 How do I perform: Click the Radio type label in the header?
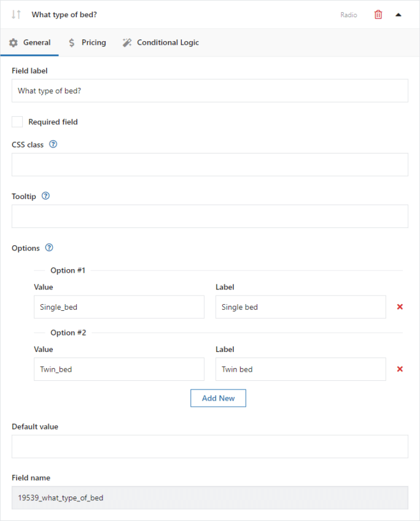click(348, 14)
